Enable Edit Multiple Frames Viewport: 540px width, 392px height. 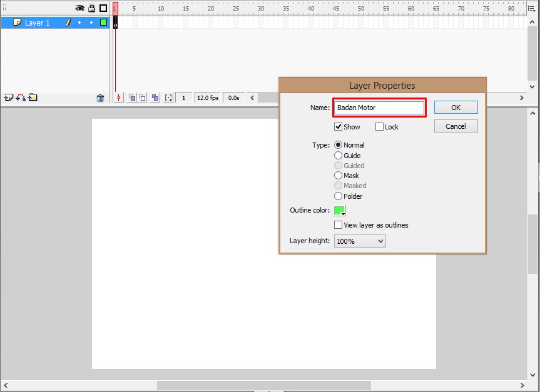pos(155,97)
